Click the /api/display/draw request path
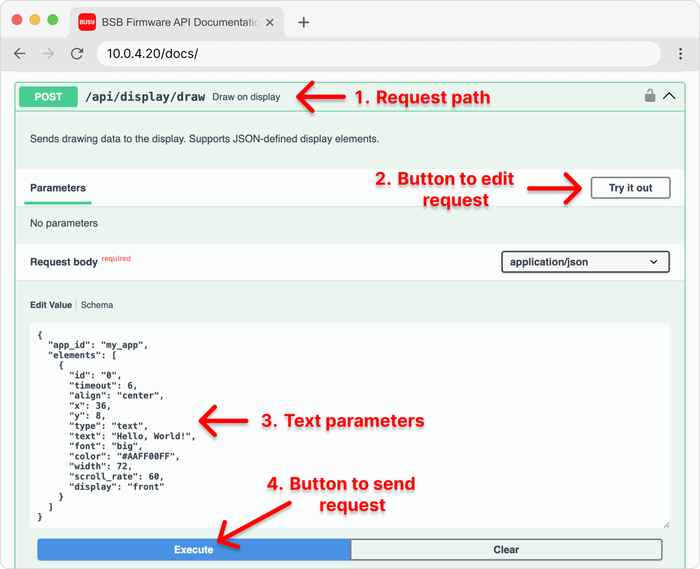 click(x=146, y=97)
